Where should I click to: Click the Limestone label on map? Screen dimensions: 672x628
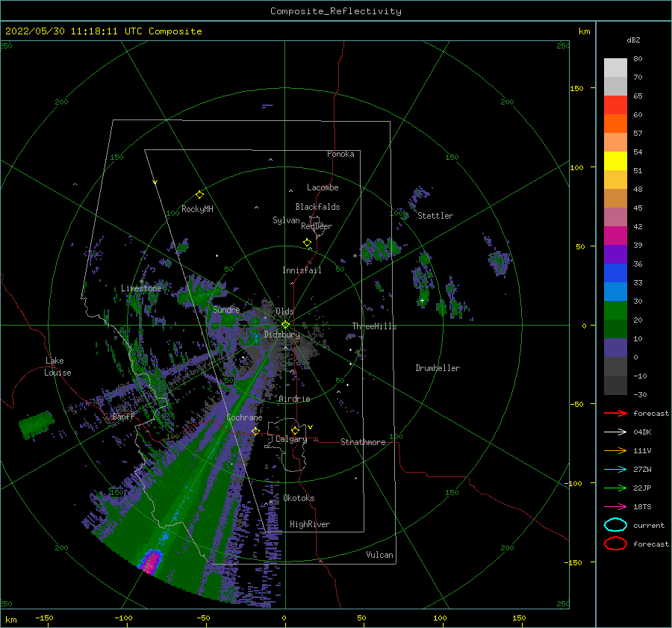coord(141,288)
